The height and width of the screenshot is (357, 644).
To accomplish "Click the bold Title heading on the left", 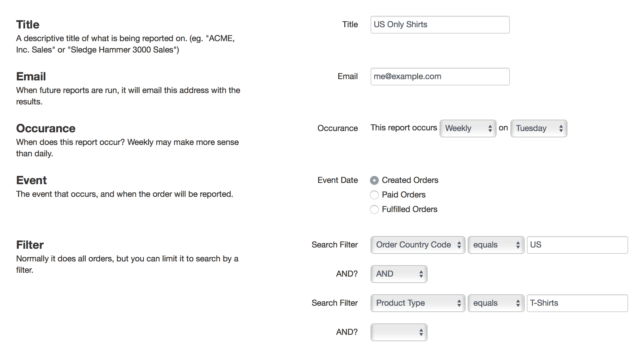I will coord(28,25).
